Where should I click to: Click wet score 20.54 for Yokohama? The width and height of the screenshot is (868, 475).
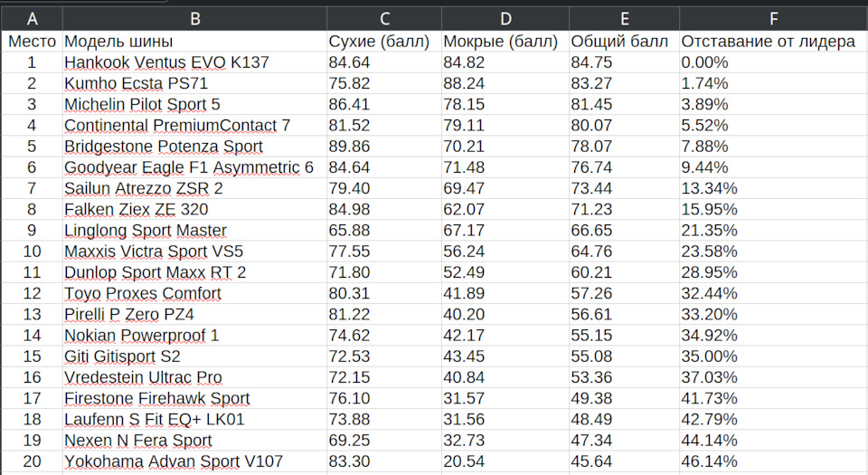tap(505, 462)
